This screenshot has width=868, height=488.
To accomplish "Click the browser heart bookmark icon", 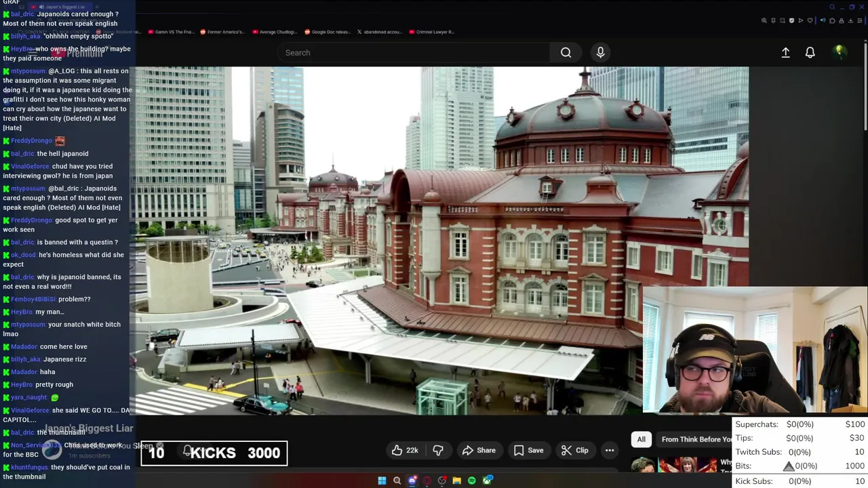I will tap(810, 20).
